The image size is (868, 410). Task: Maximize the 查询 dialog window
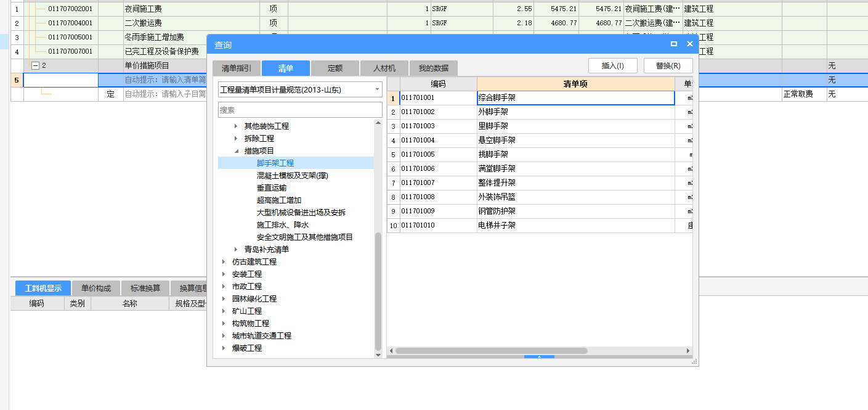pyautogui.click(x=674, y=44)
